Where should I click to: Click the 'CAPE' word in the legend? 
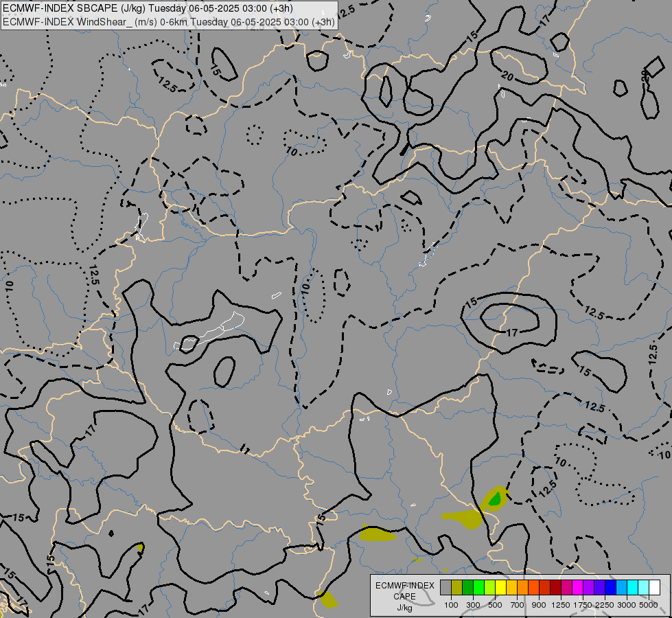(x=404, y=597)
